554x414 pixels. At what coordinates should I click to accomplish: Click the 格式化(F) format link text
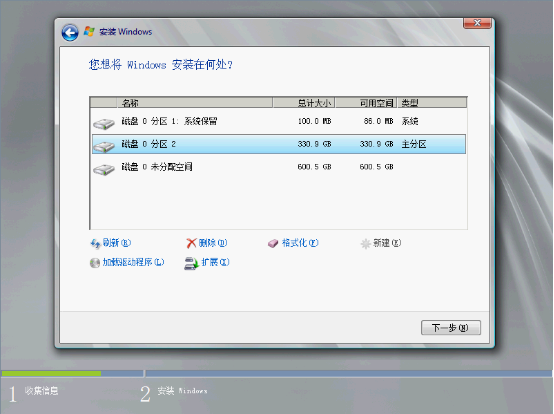[x=300, y=243]
